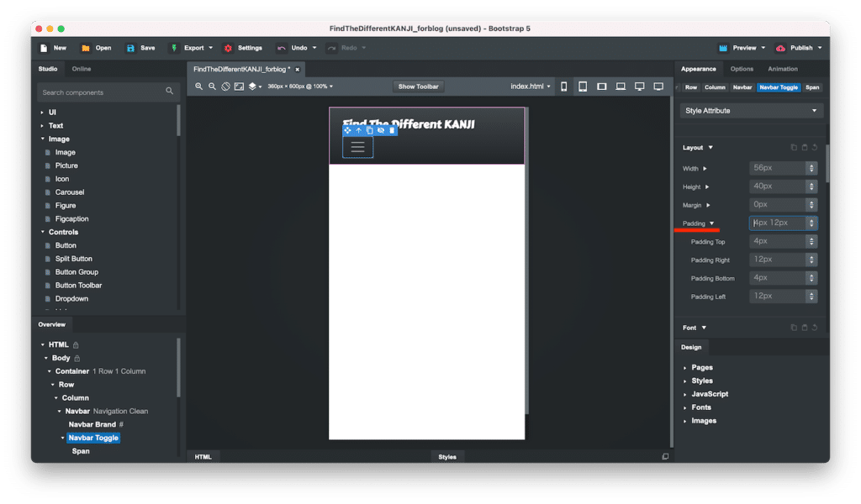Duplicate the selected Navbar Toggle element
The image size is (861, 504).
(x=369, y=131)
